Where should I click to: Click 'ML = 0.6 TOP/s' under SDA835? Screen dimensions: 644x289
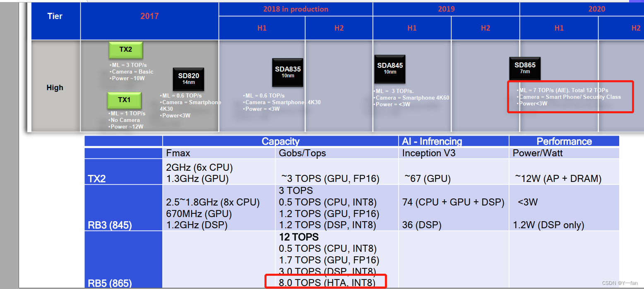pos(264,96)
